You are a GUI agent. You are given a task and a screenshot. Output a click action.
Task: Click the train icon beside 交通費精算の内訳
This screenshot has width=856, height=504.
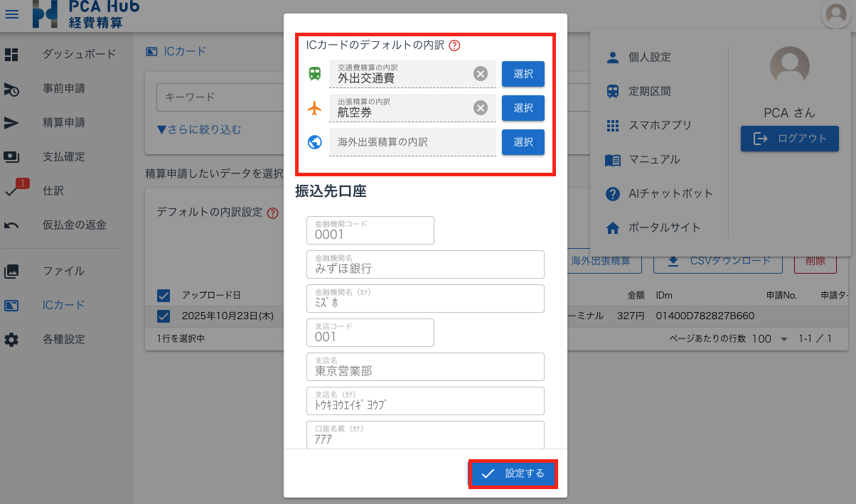(x=314, y=74)
